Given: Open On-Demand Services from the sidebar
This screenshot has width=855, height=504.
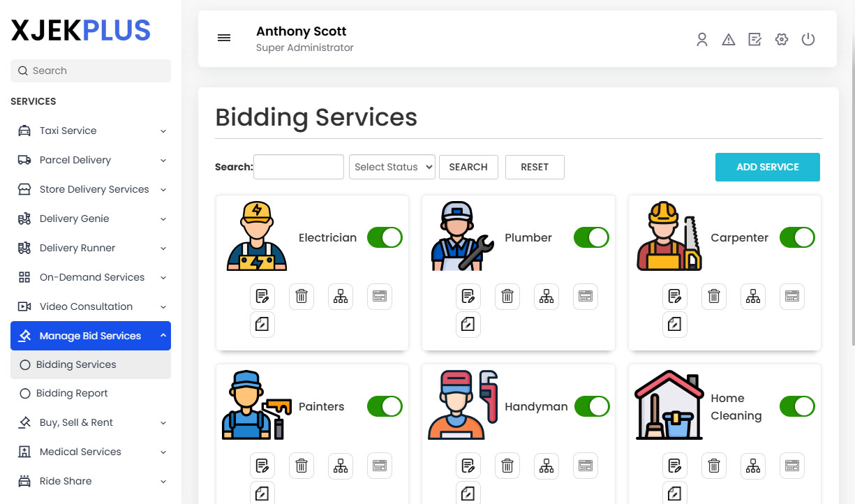Looking at the screenshot, I should (91, 277).
